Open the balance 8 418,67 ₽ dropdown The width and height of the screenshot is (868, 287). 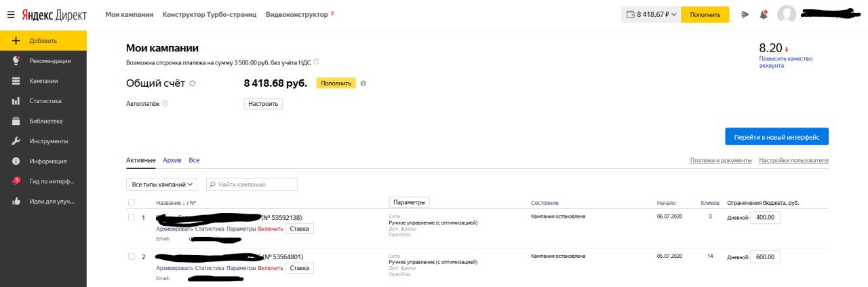tap(650, 14)
